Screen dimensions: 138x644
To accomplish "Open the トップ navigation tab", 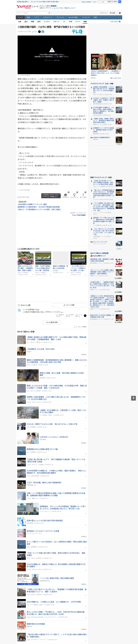I will (20, 17).
